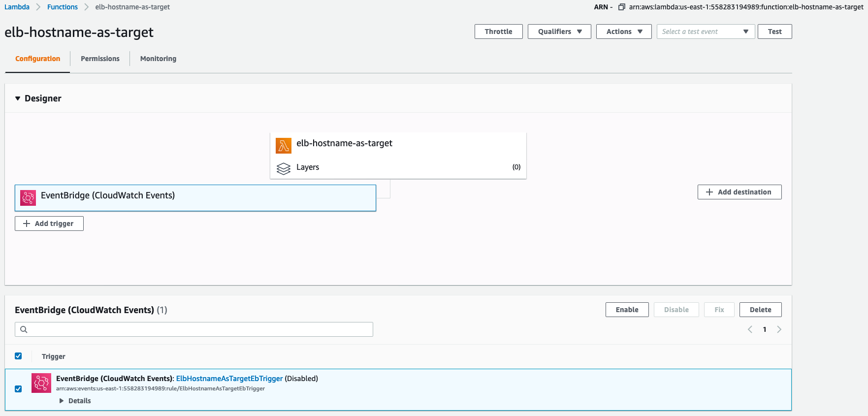Screen dimensions: 868x416
Task: Click the Fix button
Action: [719, 310]
